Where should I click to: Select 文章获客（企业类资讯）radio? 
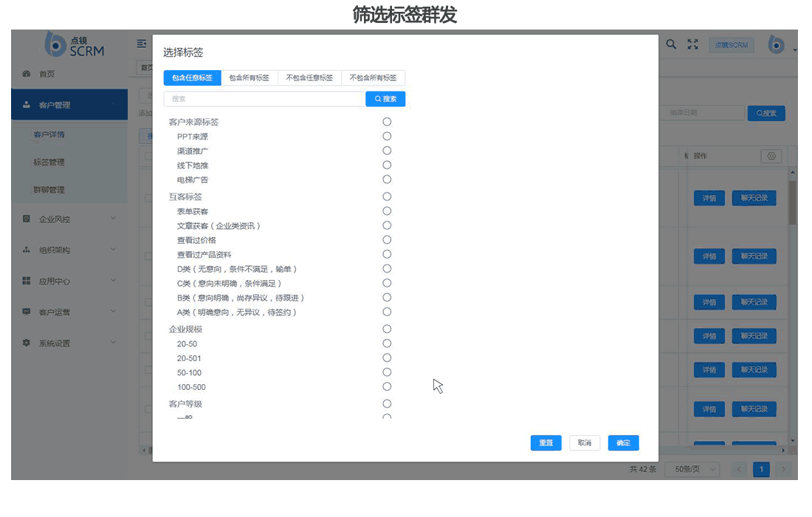[x=387, y=225]
